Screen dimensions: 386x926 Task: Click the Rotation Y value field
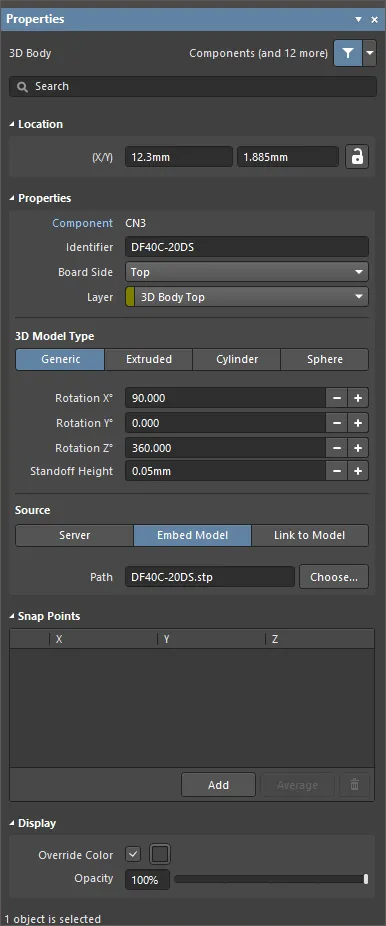tap(225, 423)
